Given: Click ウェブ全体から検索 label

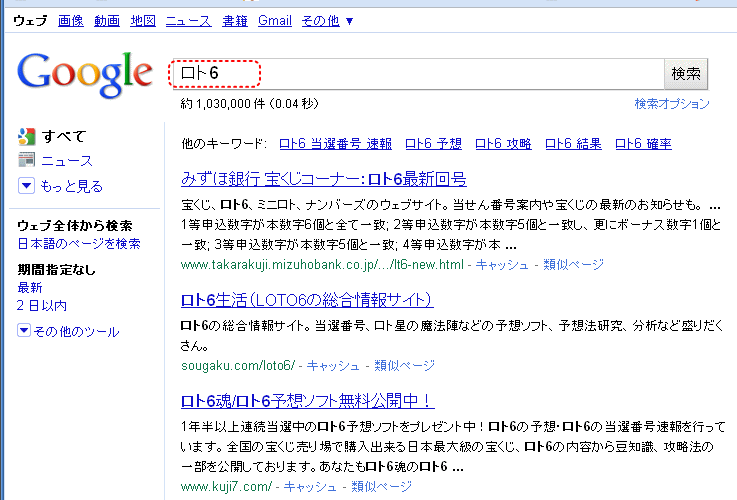Looking at the screenshot, I should [75, 226].
